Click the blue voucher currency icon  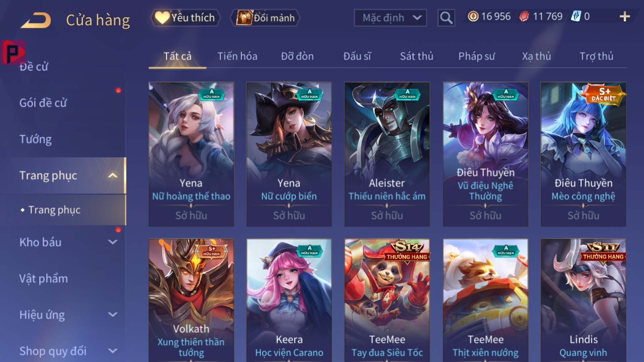click(576, 16)
